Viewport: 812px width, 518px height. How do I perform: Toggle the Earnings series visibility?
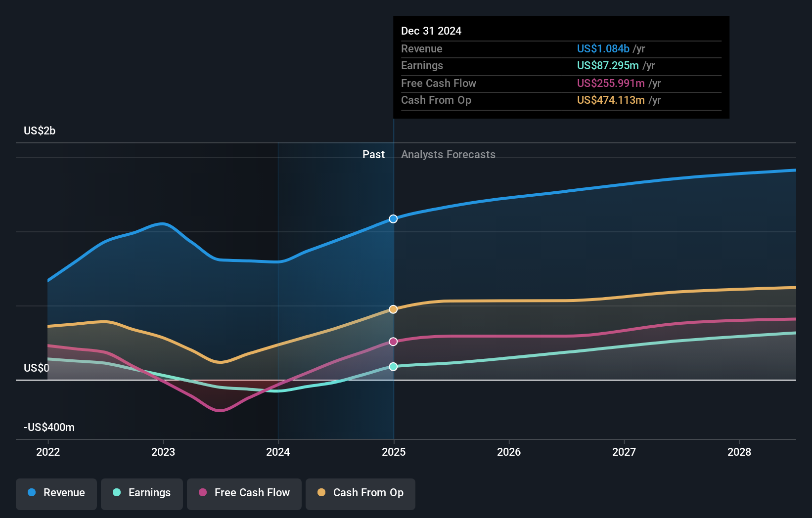point(142,493)
